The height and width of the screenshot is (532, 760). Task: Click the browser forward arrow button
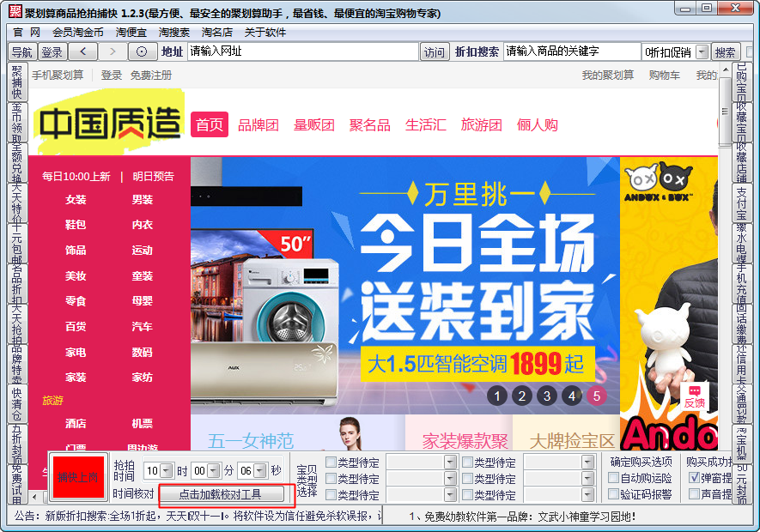pos(112,51)
